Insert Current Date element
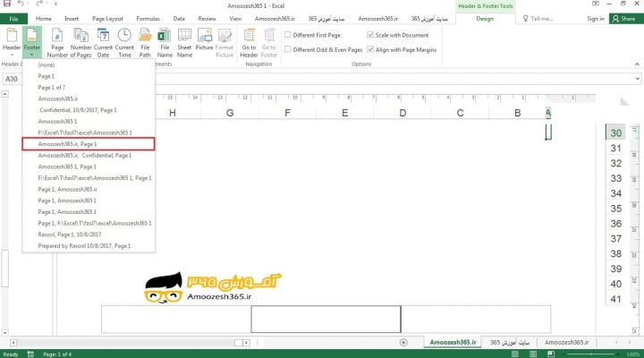Viewport: 644px width, 358px height. click(103, 42)
